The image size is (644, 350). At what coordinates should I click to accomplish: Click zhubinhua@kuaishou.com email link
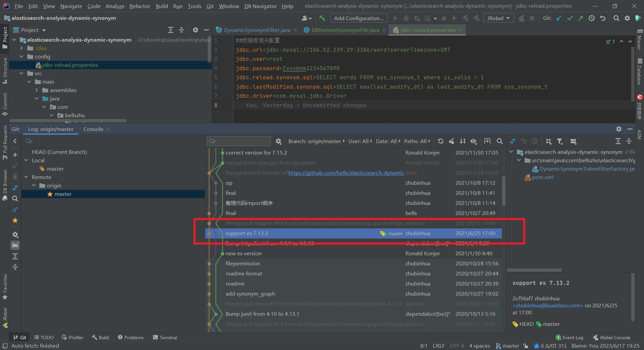(x=548, y=305)
